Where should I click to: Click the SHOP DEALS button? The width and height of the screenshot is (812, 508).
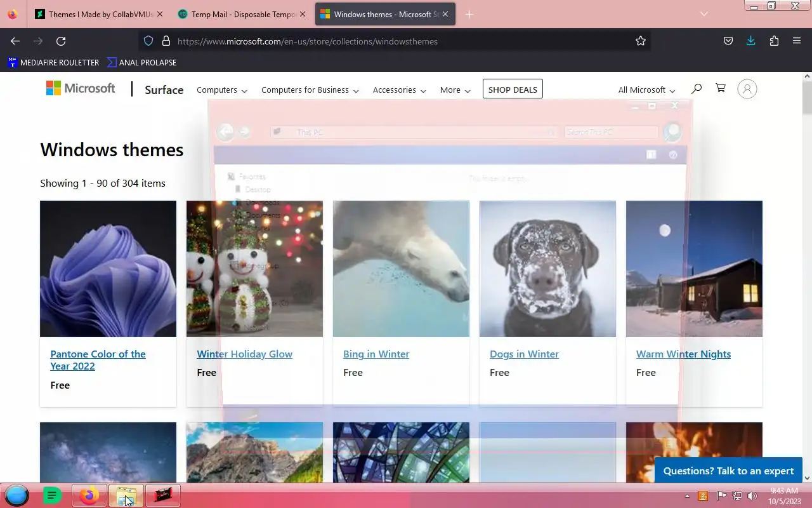(x=513, y=89)
